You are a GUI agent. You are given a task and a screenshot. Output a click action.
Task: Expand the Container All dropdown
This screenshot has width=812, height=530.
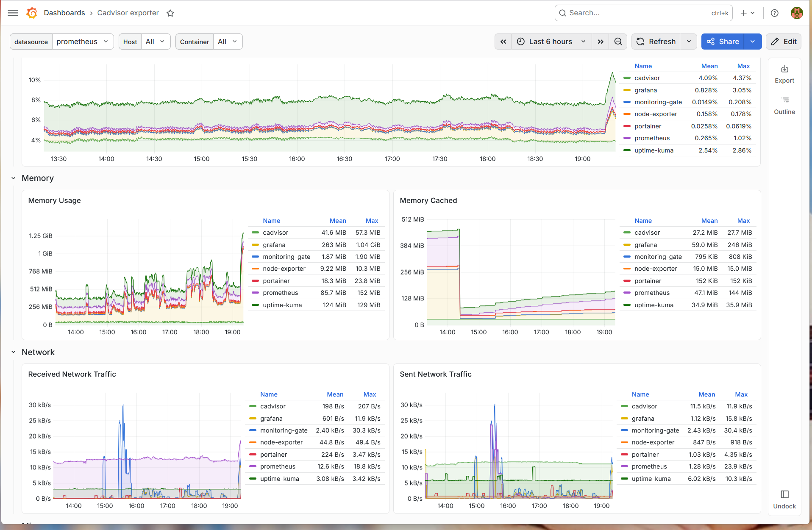point(228,42)
